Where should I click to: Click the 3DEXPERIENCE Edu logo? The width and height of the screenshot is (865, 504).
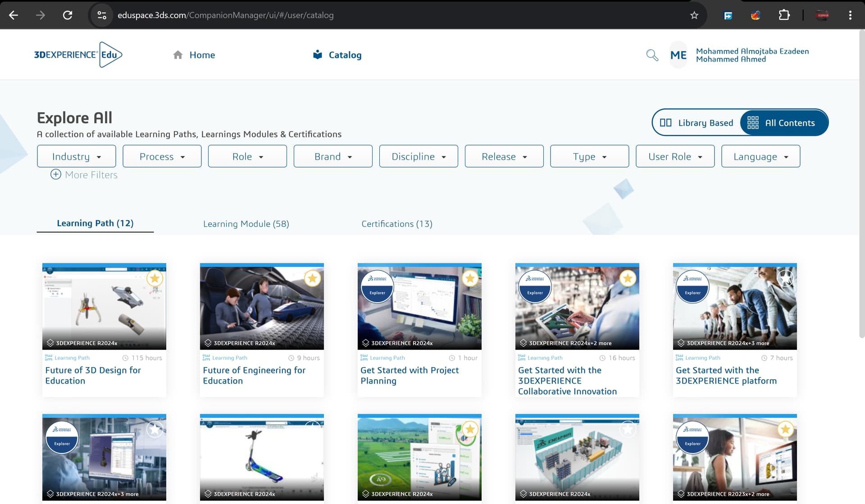[x=78, y=54]
